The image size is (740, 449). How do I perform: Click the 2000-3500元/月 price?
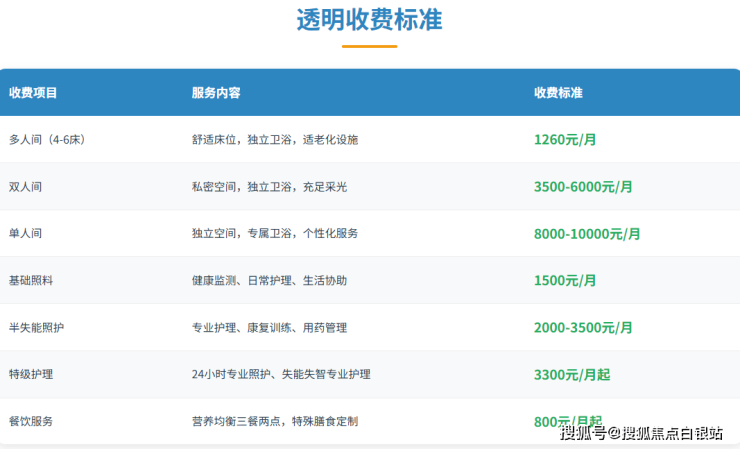tap(583, 328)
